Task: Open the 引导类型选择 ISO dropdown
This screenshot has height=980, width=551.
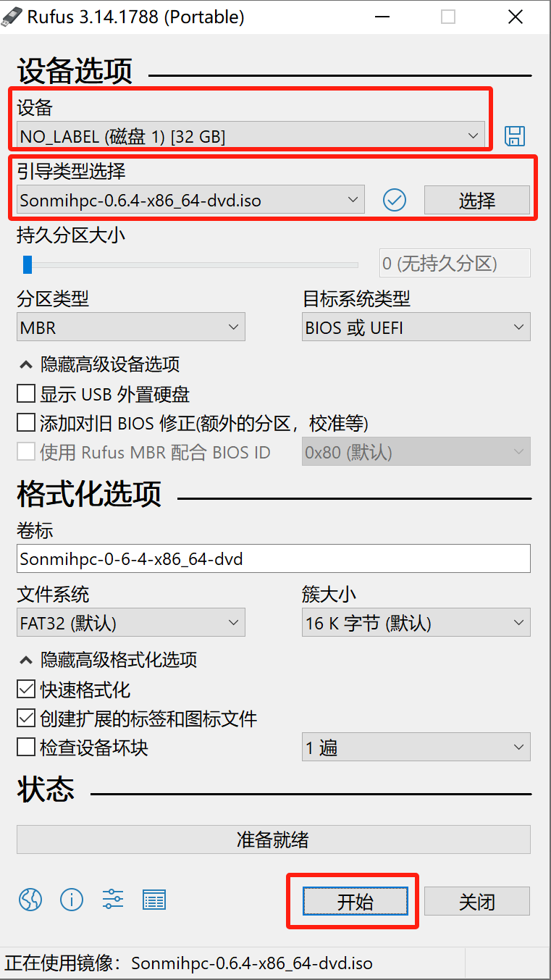Action: pos(190,200)
